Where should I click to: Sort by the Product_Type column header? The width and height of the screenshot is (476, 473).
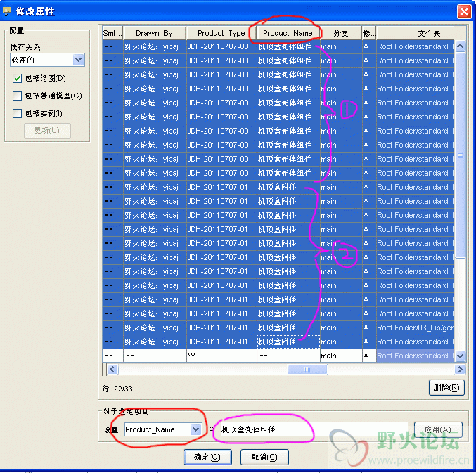[221, 33]
